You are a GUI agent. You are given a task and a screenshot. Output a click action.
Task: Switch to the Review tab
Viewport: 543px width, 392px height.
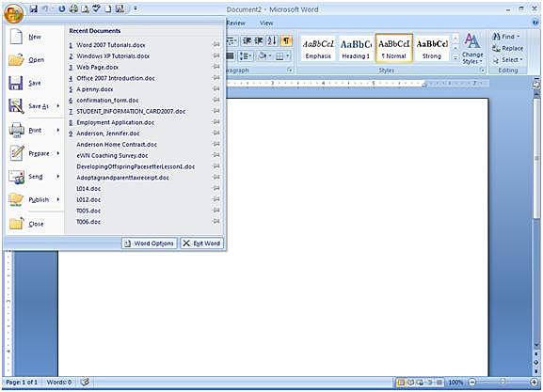pos(236,23)
